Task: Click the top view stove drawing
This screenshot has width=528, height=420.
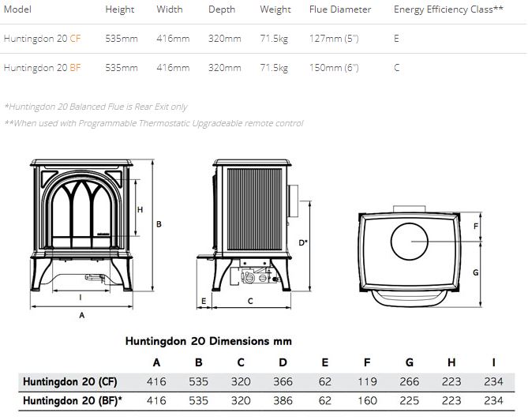Action: click(409, 256)
